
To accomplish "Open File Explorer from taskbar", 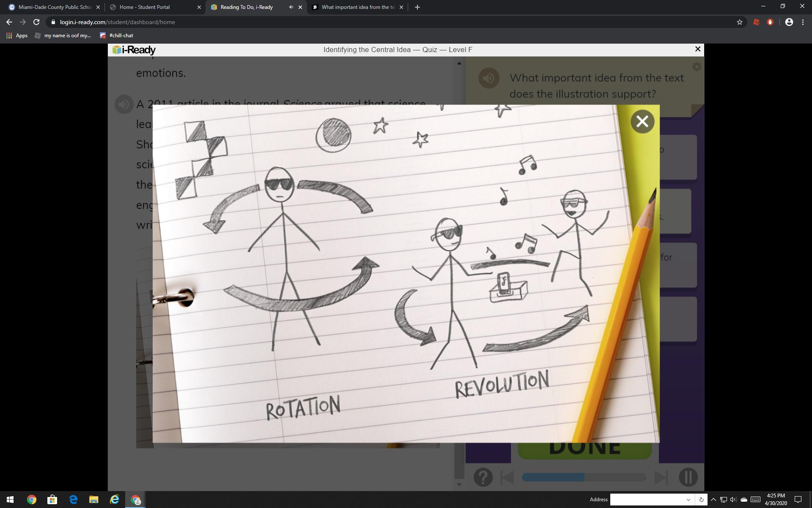I will [x=93, y=500].
